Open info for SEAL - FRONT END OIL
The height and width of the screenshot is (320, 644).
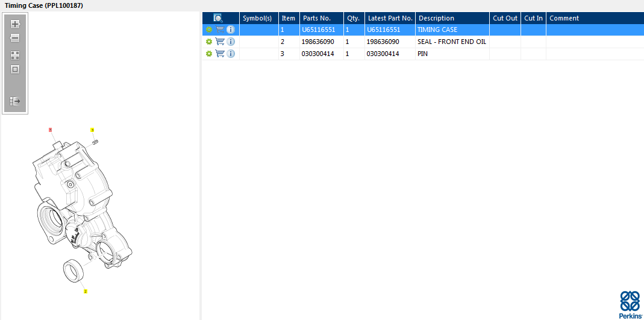pos(231,42)
